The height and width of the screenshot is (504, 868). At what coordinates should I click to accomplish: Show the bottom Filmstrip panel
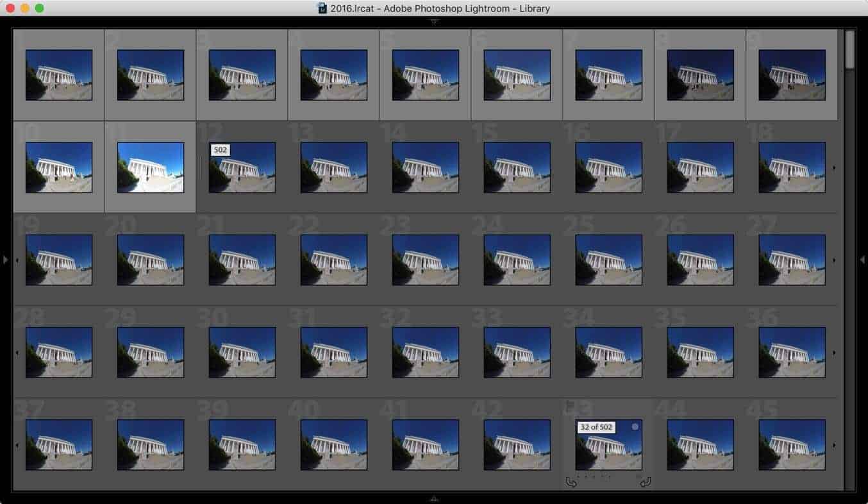(x=434, y=498)
